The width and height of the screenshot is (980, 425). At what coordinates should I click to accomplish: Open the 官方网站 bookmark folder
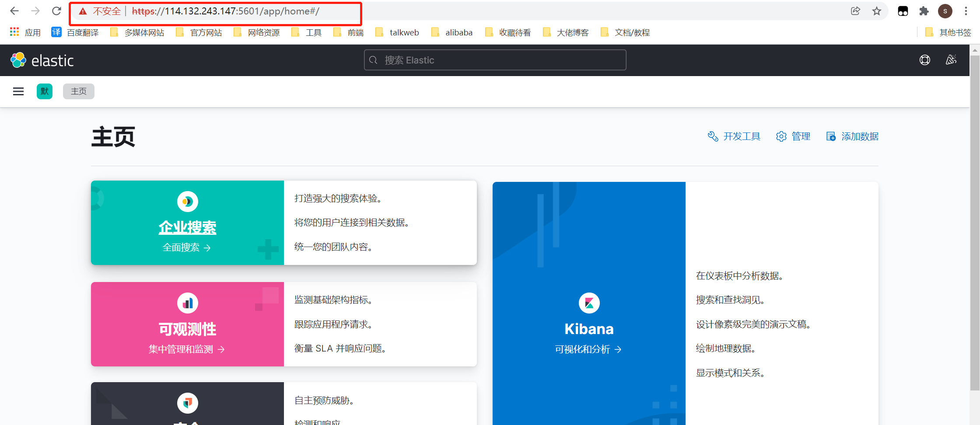click(199, 32)
